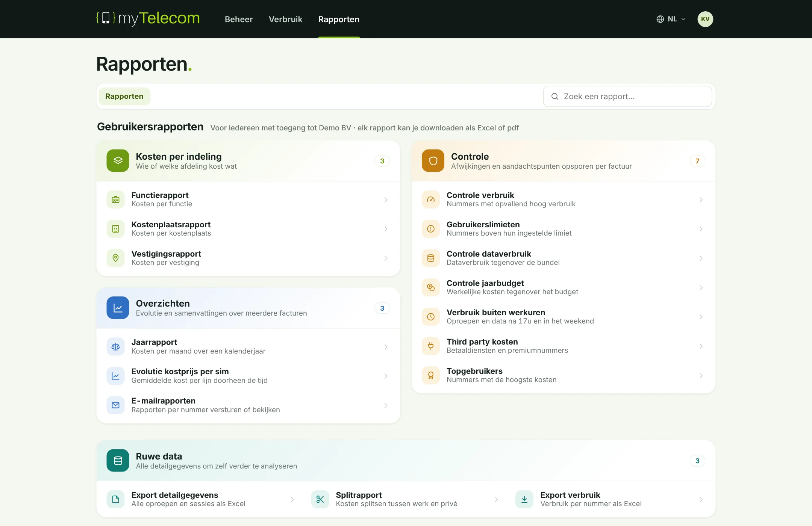Click the E-mailrapporten envelope icon
The width and height of the screenshot is (812, 526).
115,405
